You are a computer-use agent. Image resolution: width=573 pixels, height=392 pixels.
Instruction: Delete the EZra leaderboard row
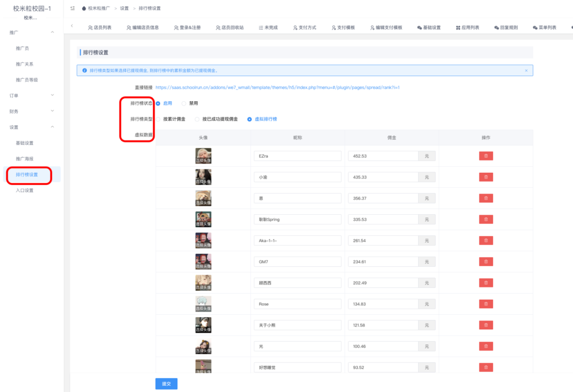click(486, 156)
